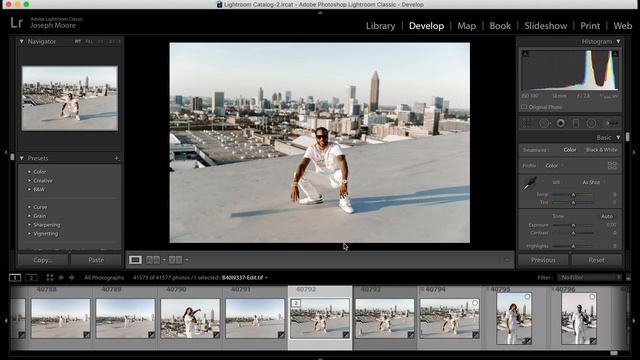
Task: Adjust the Contrast slider handle
Action: point(573,233)
